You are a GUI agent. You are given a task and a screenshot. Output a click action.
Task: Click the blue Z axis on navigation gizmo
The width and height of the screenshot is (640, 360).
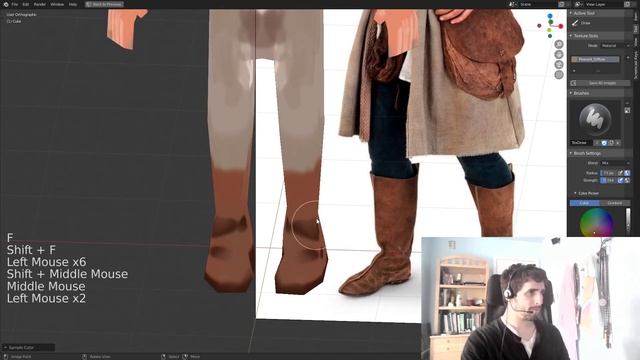click(x=550, y=16)
